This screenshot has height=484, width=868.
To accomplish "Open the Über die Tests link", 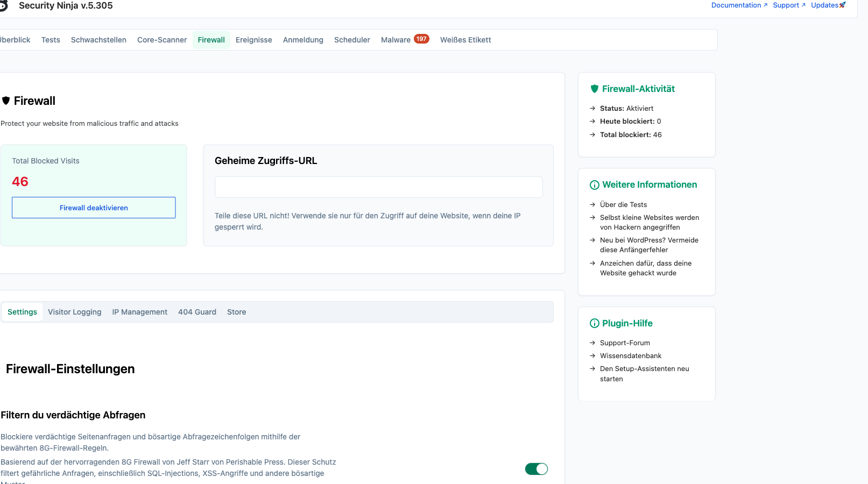I will (x=624, y=204).
